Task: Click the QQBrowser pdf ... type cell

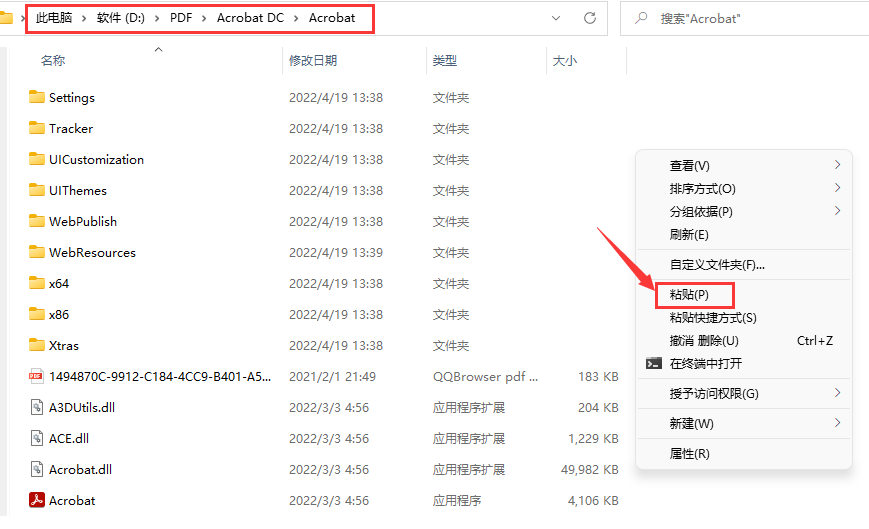Action: (x=485, y=377)
